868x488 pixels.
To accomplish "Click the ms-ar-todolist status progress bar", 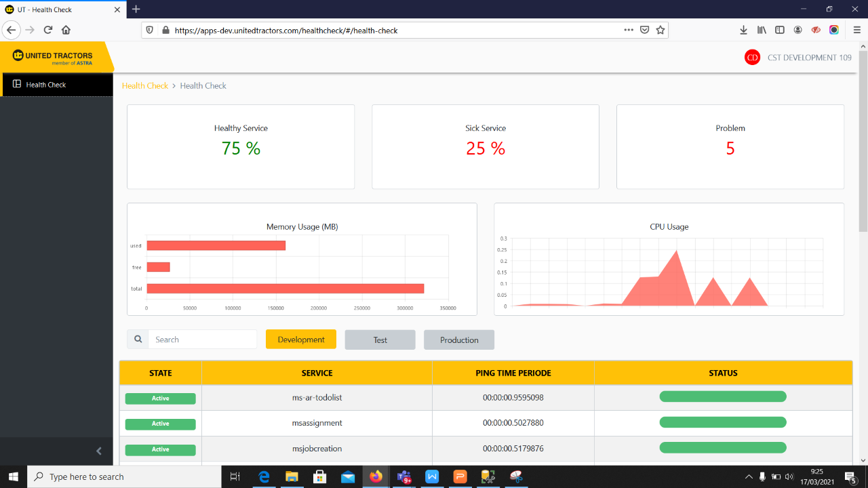I will pos(723,396).
